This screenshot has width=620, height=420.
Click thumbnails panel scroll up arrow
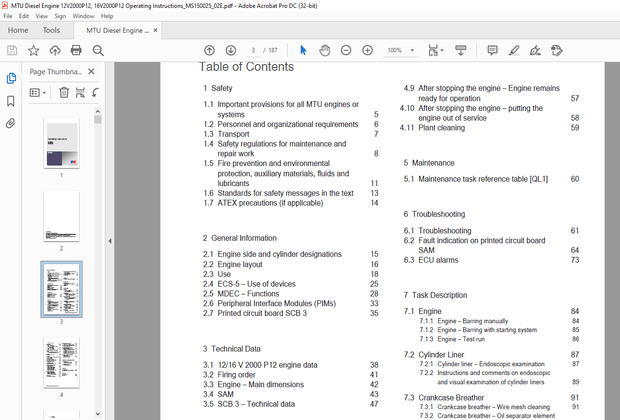[x=98, y=111]
